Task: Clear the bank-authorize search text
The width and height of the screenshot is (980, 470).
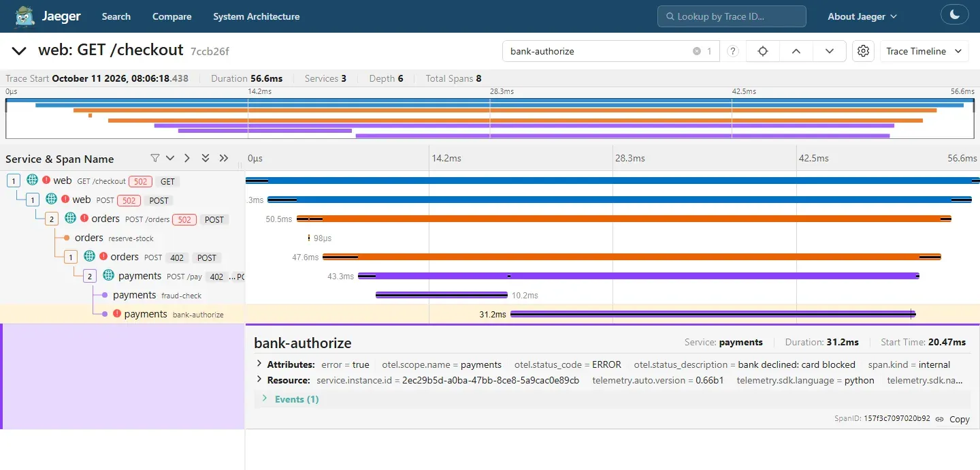Action: pyautogui.click(x=696, y=51)
